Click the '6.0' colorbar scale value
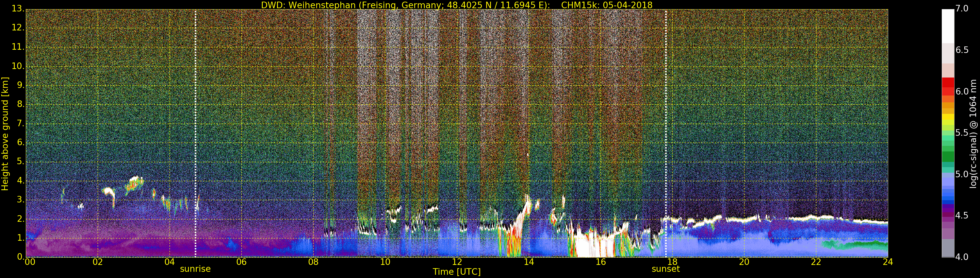This screenshot has height=278, width=980. pyautogui.click(x=962, y=91)
